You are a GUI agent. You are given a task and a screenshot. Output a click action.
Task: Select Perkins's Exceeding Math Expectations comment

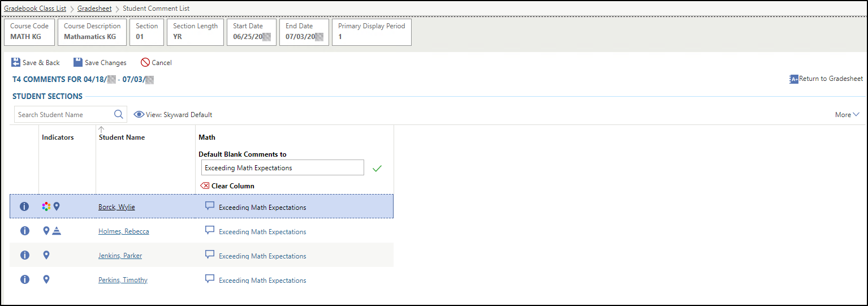tap(262, 281)
